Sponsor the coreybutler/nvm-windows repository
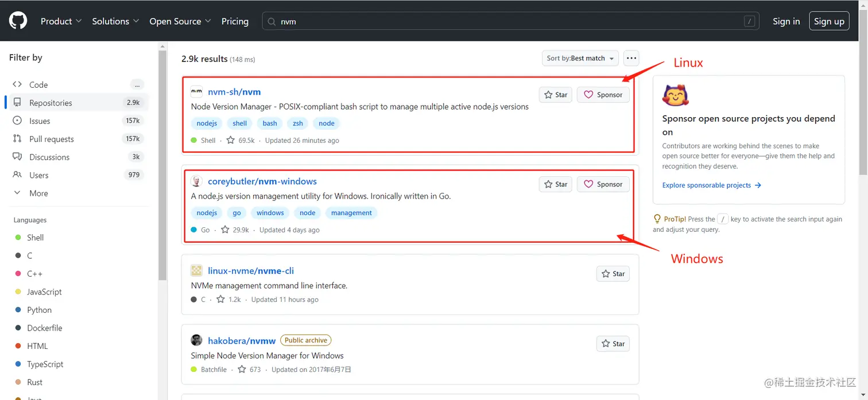Screen dimensions: 868x400 coord(603,184)
